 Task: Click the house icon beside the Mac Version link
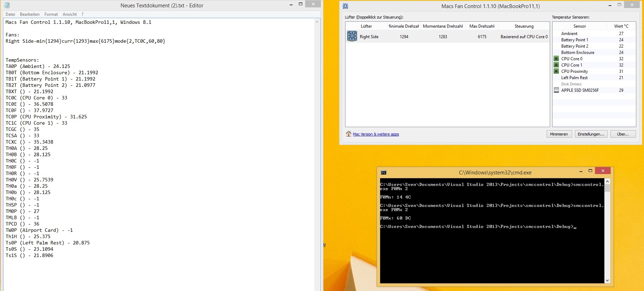(x=349, y=134)
